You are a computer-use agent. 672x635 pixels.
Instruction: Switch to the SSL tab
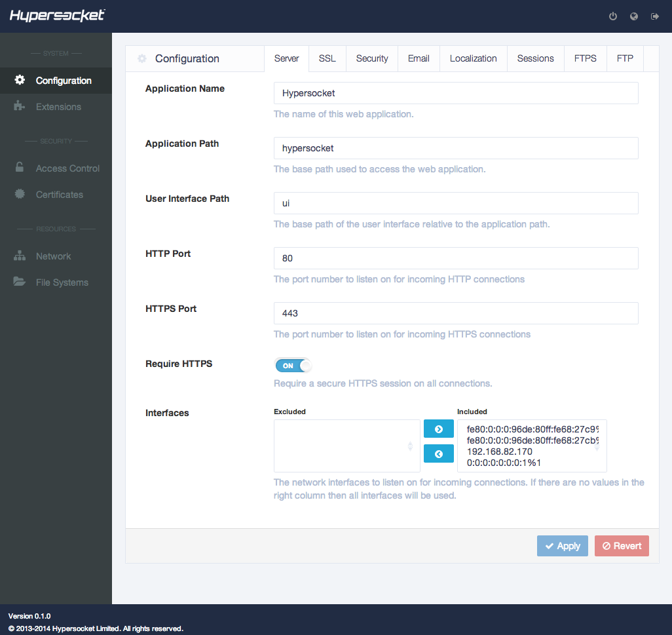click(x=327, y=58)
